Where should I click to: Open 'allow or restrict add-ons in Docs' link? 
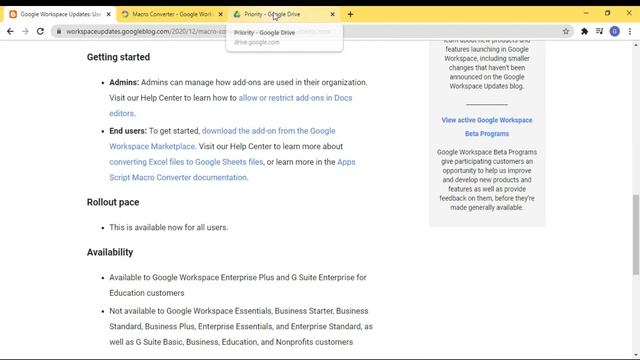point(295,98)
